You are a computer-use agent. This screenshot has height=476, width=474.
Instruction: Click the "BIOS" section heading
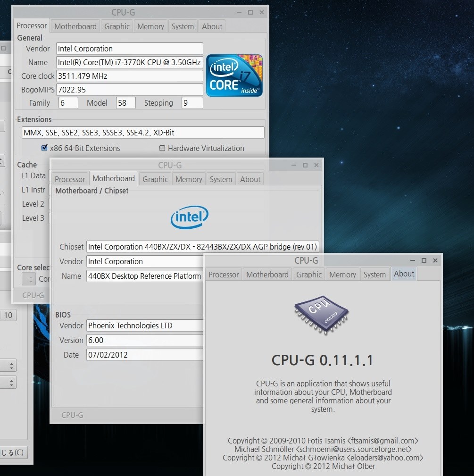63,315
